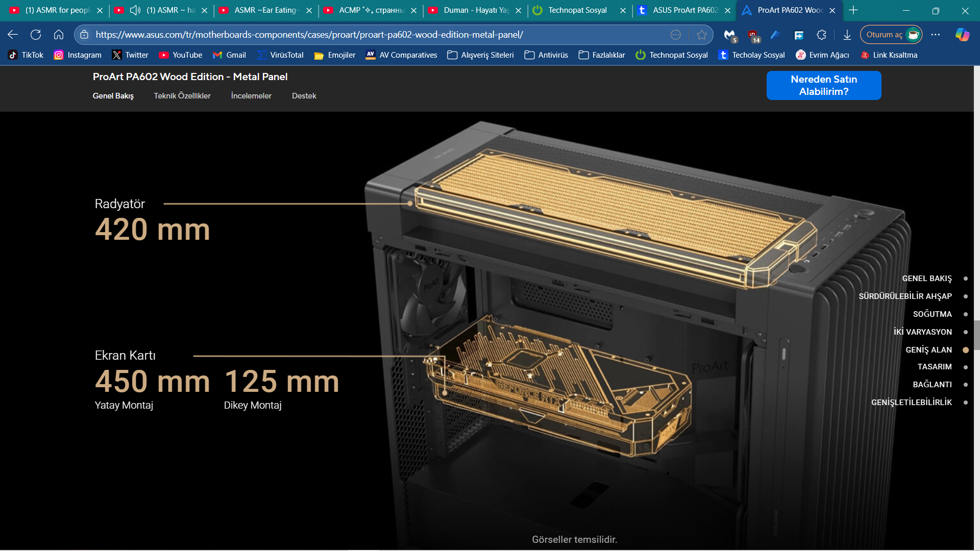Open Techolay Sosyal bookmark

(x=751, y=55)
